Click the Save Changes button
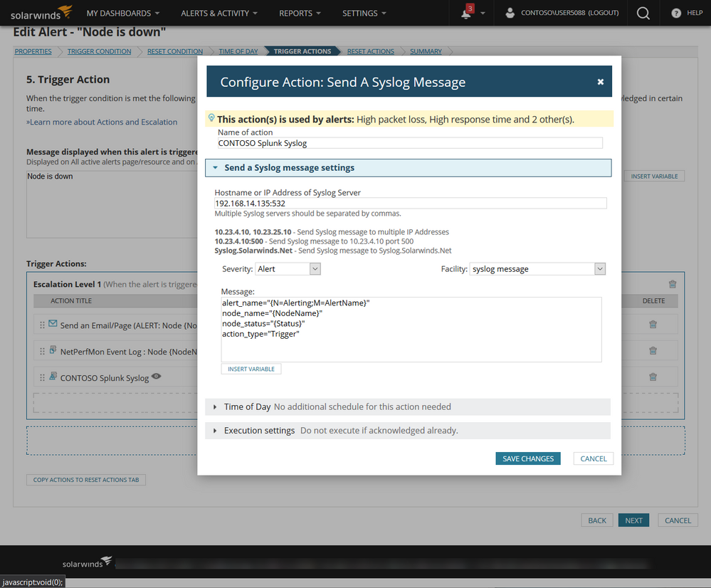The width and height of the screenshot is (711, 588). 527,458
